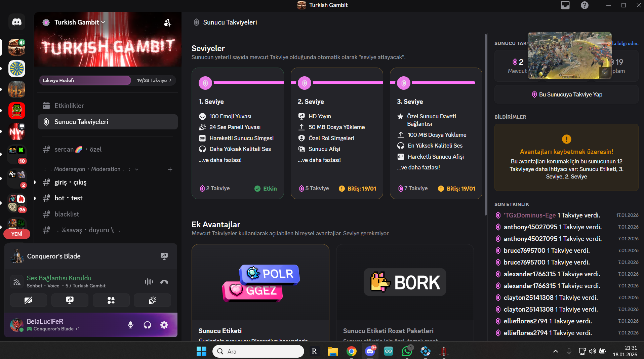
Task: Open Windows Start menu
Action: point(201,351)
